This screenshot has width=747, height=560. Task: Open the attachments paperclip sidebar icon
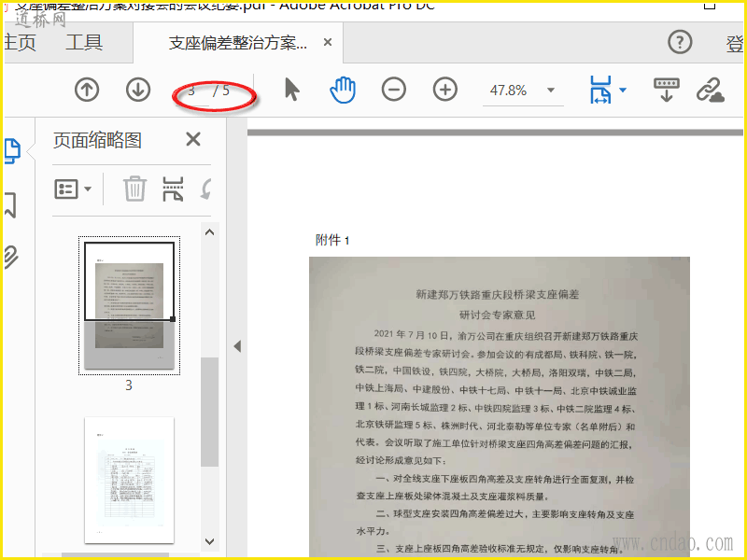(x=10, y=258)
